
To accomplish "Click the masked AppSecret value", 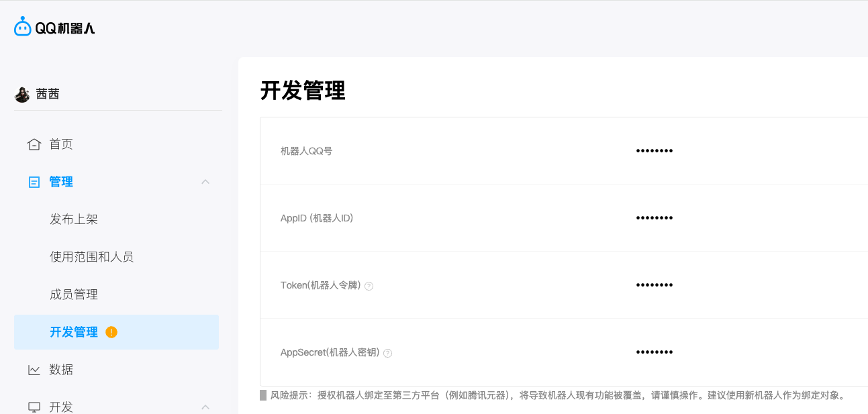I will (x=654, y=352).
